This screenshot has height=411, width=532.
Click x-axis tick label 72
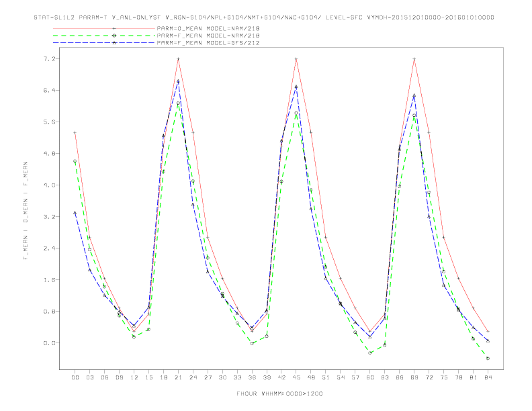pyautogui.click(x=429, y=377)
